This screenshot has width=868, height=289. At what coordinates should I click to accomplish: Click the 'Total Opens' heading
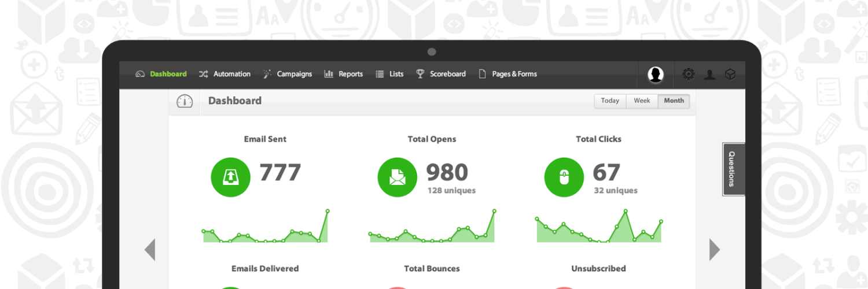point(432,139)
